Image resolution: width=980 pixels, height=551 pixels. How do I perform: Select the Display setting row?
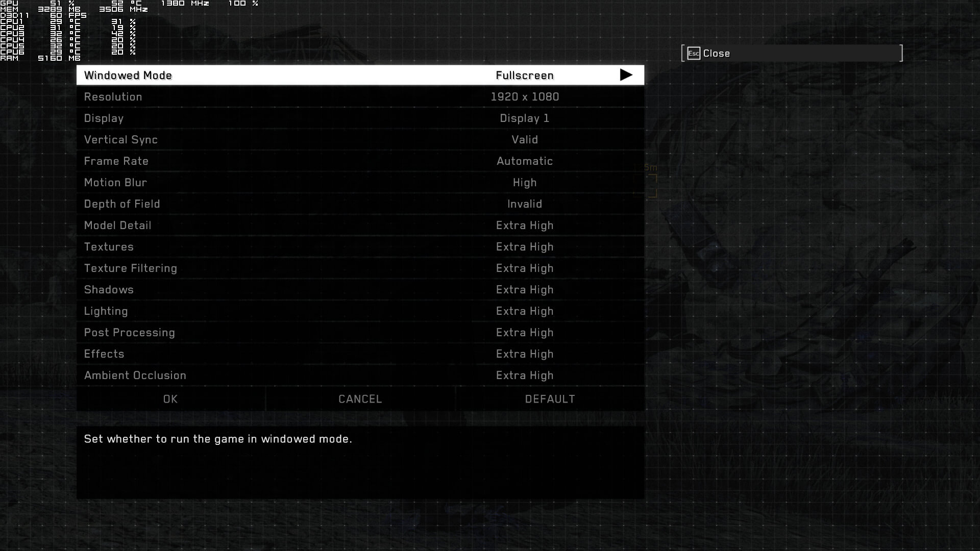coord(360,118)
